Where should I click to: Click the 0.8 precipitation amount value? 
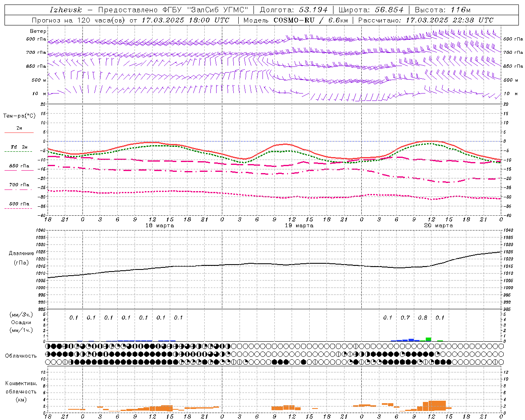pos(422,317)
